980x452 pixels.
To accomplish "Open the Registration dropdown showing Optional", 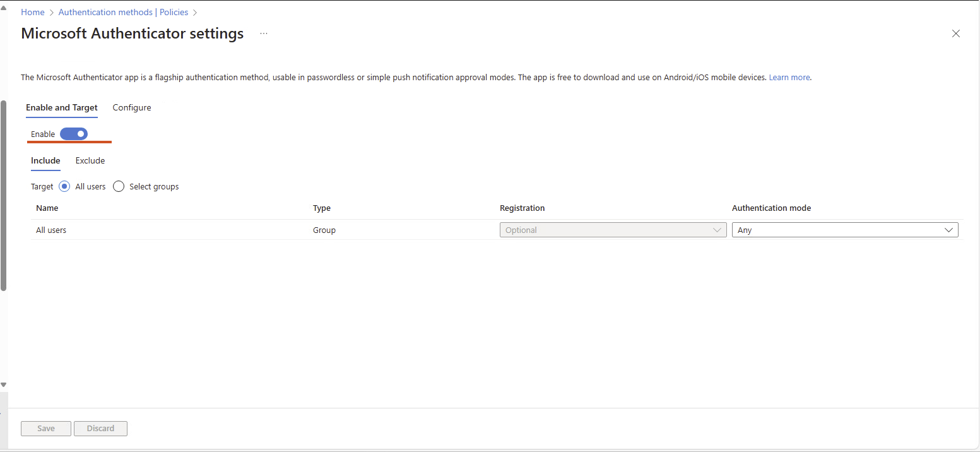I will pyautogui.click(x=613, y=230).
